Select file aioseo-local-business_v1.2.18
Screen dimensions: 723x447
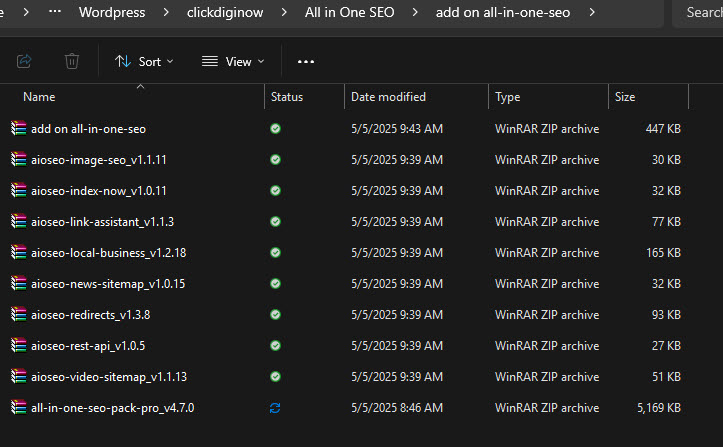point(108,253)
